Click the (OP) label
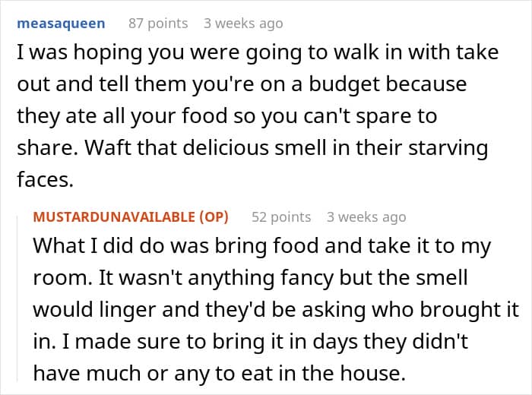Viewport: 532px width, 395px height. 215,217
